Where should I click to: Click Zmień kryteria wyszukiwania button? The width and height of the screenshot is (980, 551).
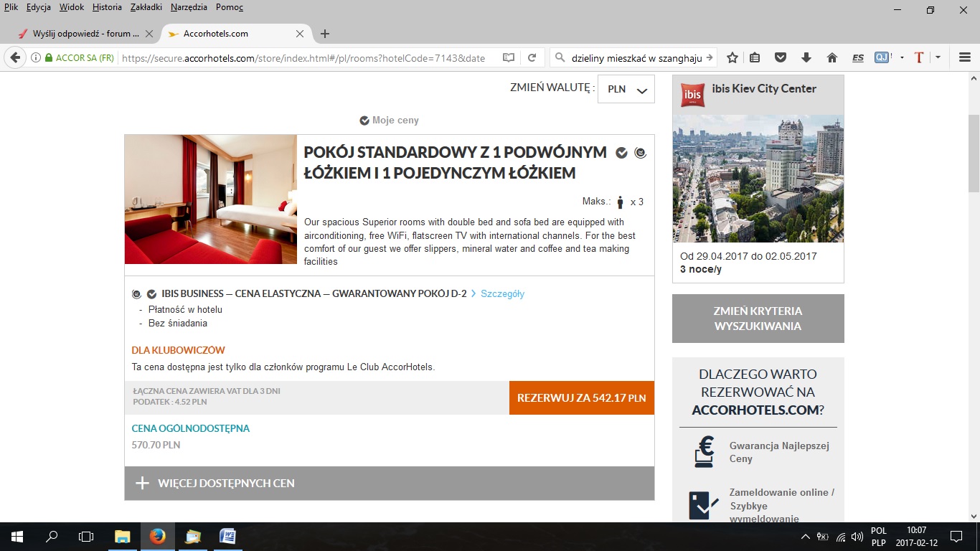(x=758, y=319)
